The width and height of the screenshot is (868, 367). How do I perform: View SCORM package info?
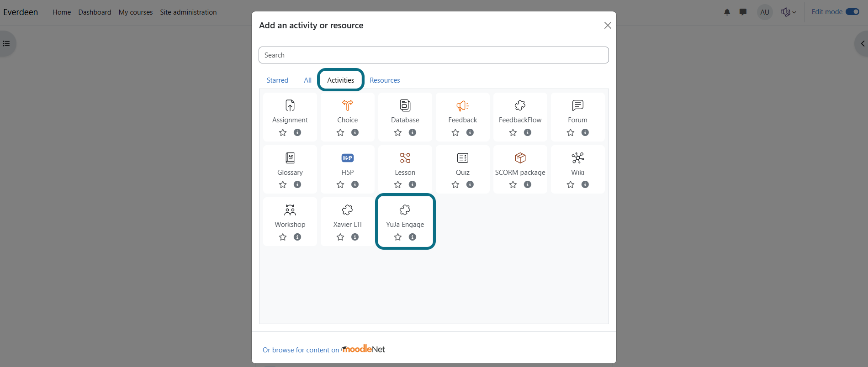(x=528, y=184)
